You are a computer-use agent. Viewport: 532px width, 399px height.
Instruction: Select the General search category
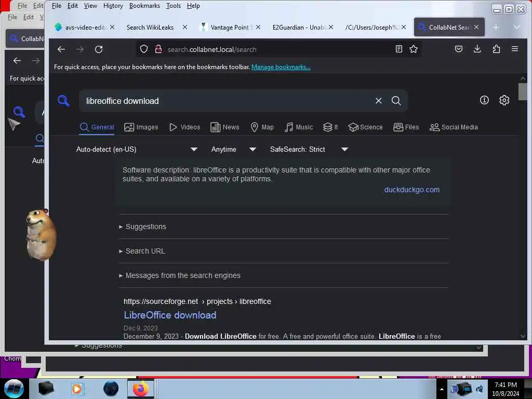(x=97, y=127)
